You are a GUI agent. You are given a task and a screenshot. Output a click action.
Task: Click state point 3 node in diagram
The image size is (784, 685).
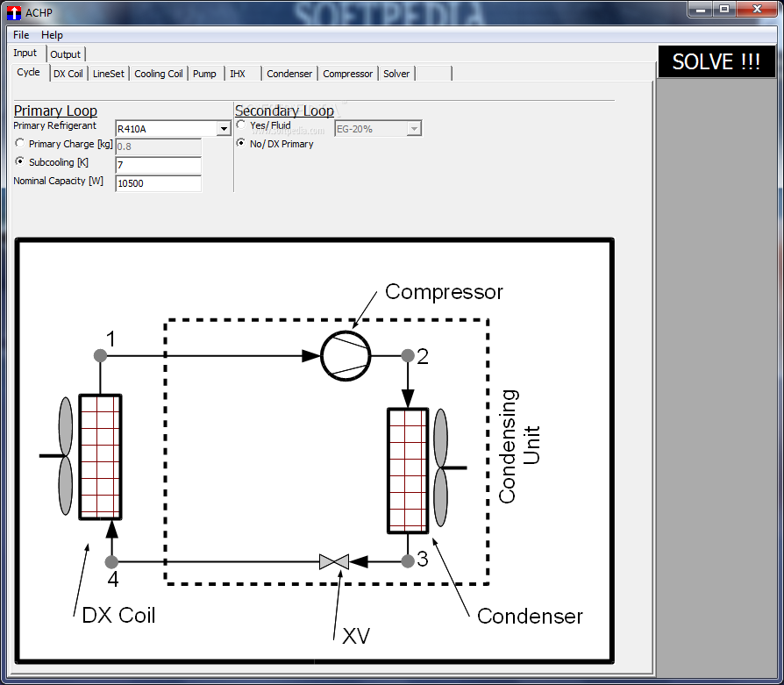click(408, 561)
